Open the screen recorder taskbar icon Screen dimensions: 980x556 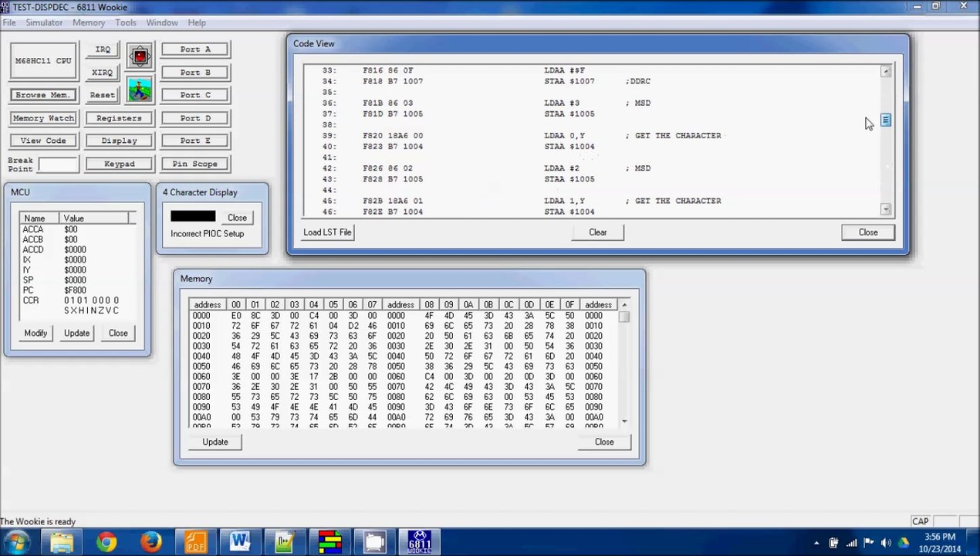[374, 542]
